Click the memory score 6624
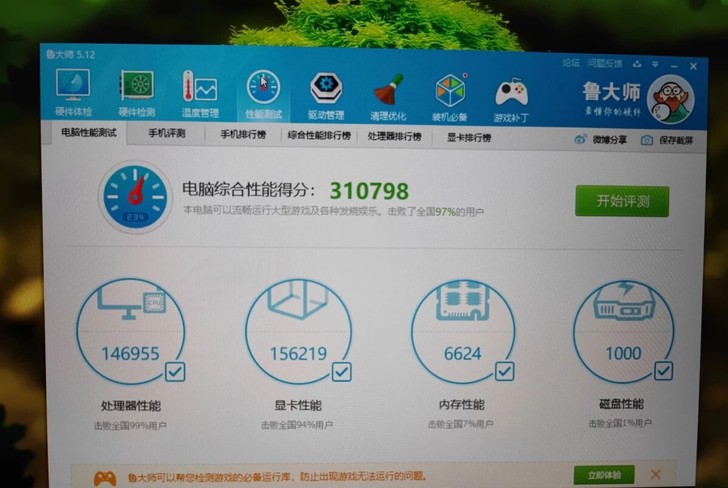 (462, 354)
